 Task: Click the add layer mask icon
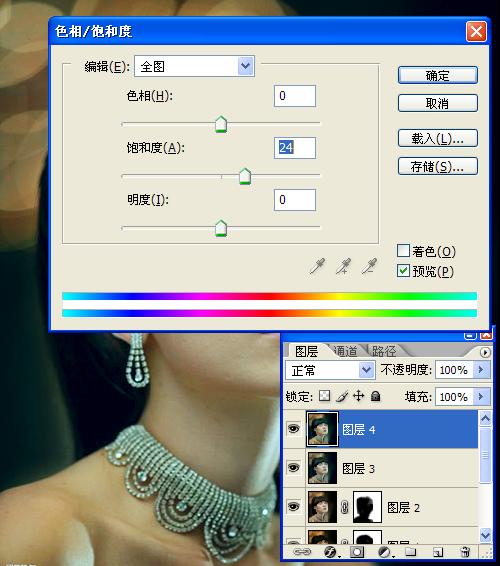pyautogui.click(x=357, y=552)
